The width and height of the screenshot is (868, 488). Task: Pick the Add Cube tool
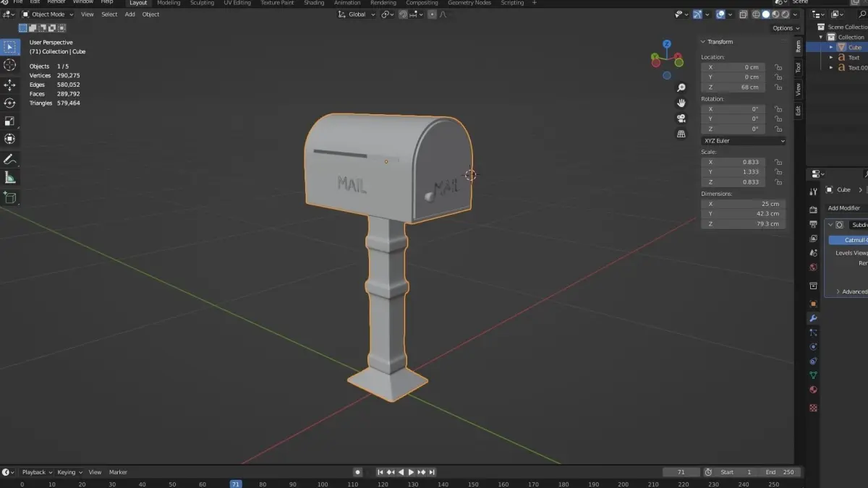(x=9, y=197)
